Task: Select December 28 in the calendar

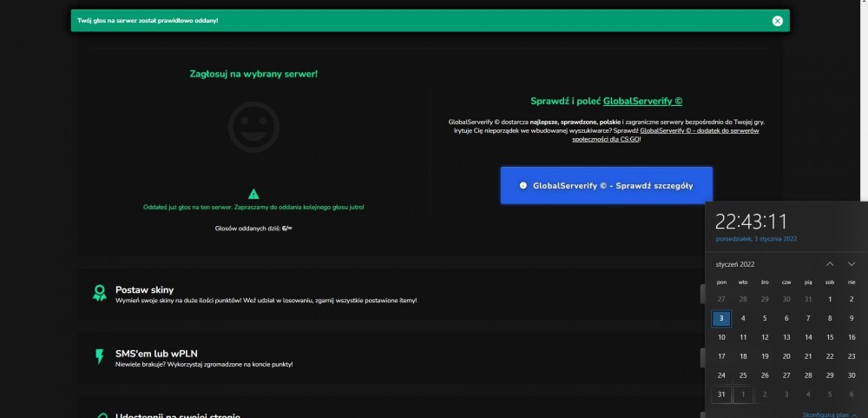Action: click(x=743, y=299)
